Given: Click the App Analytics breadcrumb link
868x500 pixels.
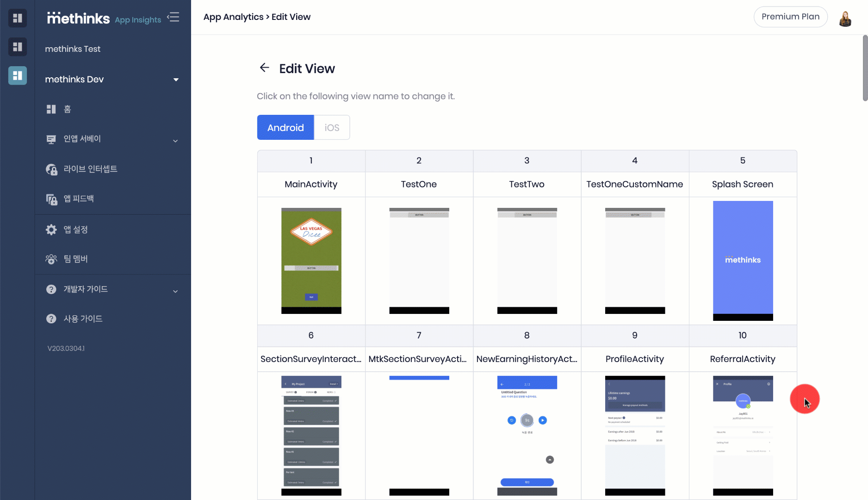Looking at the screenshot, I should 233,17.
